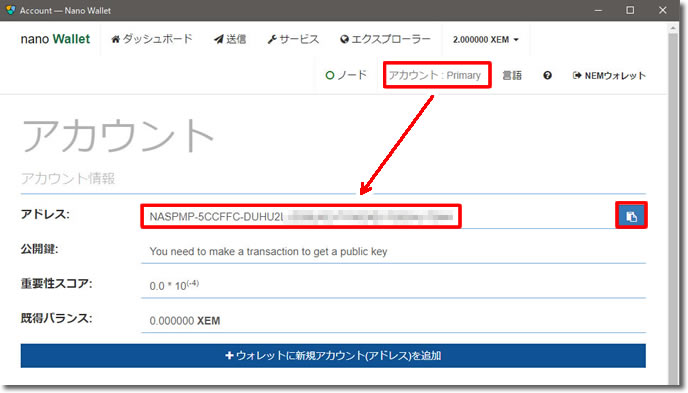Click the vertical scrollbar on the right
688x393 pixels.
[x=673, y=208]
